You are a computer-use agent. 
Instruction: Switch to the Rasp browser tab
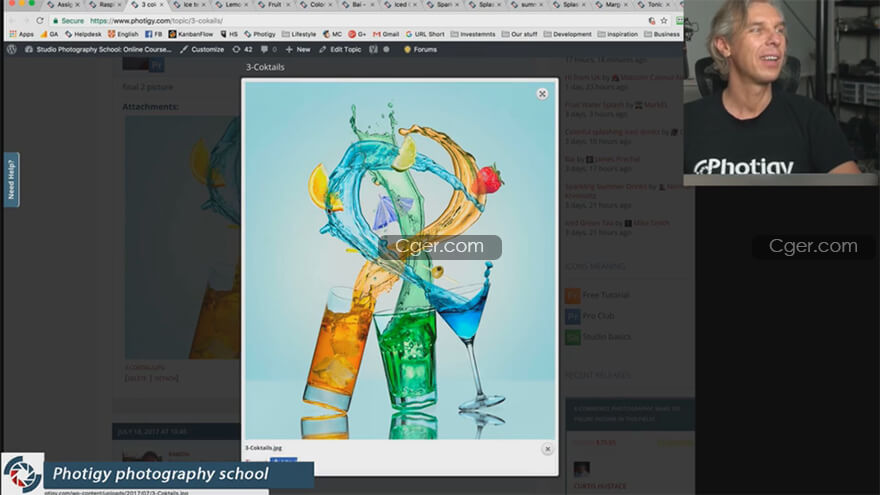point(106,4)
